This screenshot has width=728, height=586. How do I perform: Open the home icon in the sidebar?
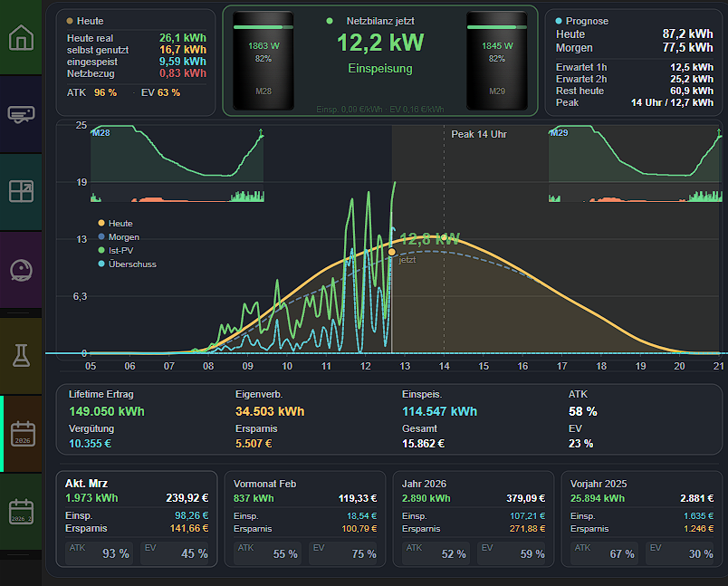click(21, 38)
